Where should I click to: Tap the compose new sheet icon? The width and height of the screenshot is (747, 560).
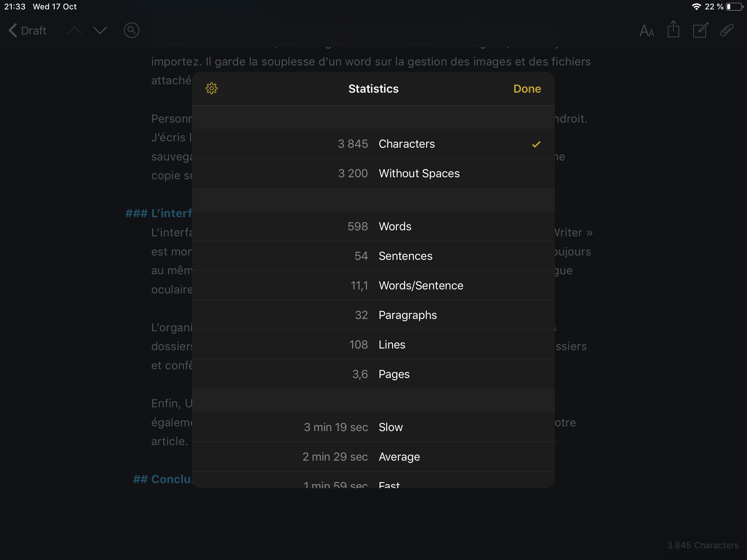[700, 30]
